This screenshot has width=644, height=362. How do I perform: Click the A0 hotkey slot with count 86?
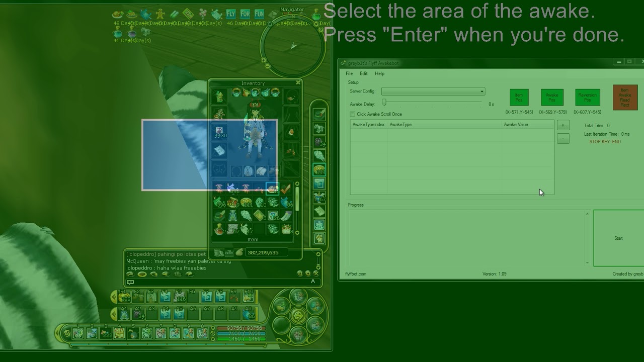click(x=249, y=314)
